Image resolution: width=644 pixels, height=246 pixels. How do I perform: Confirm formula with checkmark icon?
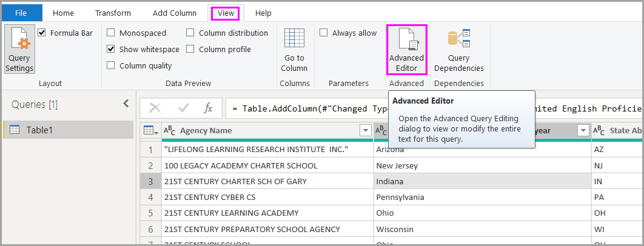tap(183, 108)
